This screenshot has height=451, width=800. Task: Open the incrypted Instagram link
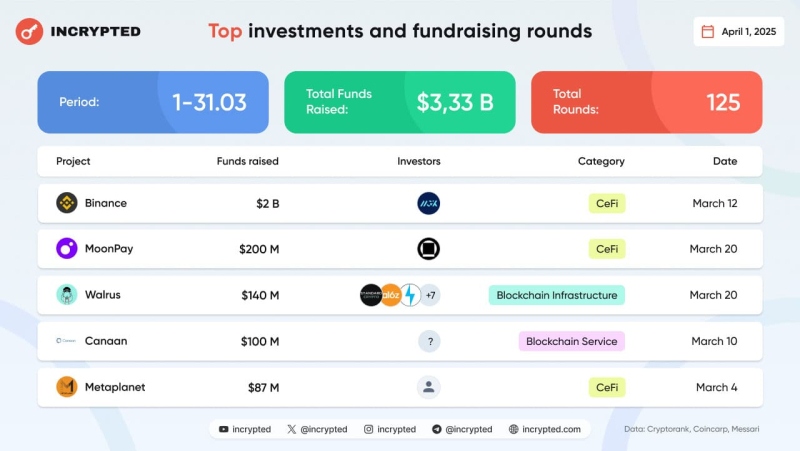pos(389,429)
